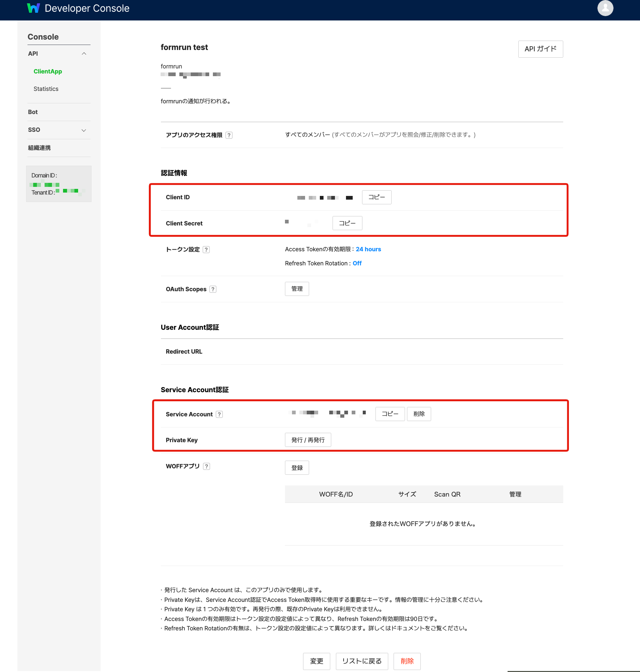Open OAuth Scopes 管理 button
The height and width of the screenshot is (672, 640).
297,289
